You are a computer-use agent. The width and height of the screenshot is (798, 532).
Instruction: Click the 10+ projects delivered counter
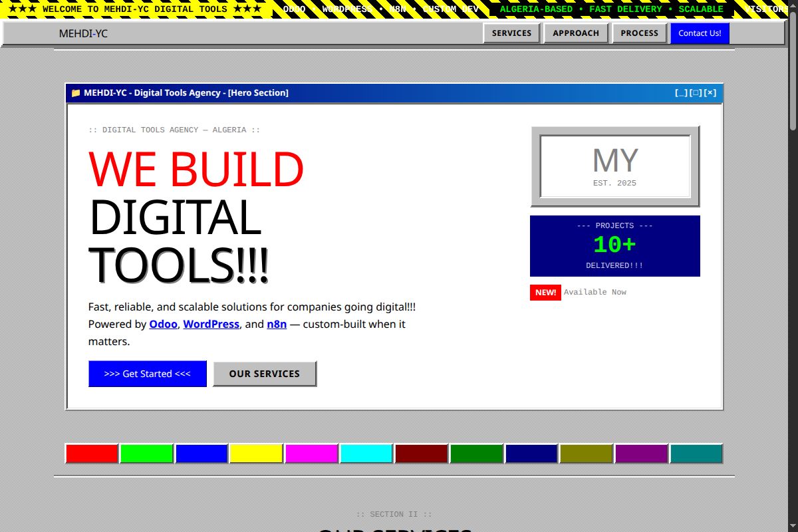[615, 246]
